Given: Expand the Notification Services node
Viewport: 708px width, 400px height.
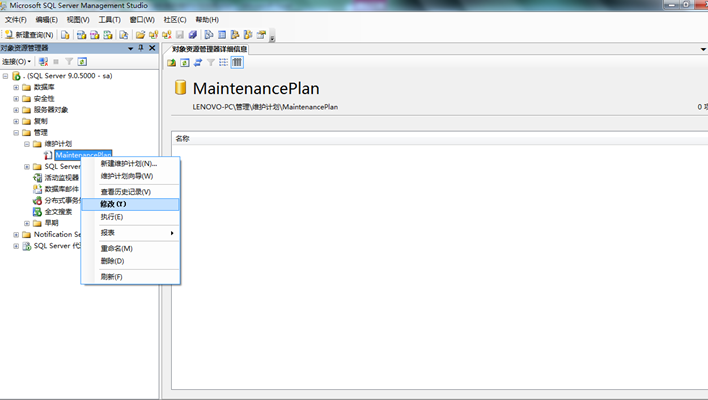Looking at the screenshot, I should click(16, 235).
